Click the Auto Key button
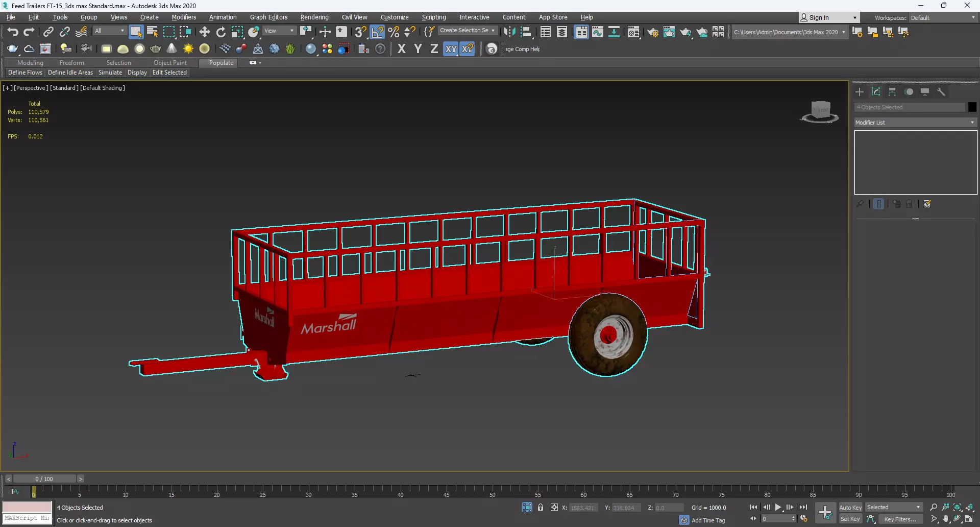This screenshot has width=980, height=527. 850,507
